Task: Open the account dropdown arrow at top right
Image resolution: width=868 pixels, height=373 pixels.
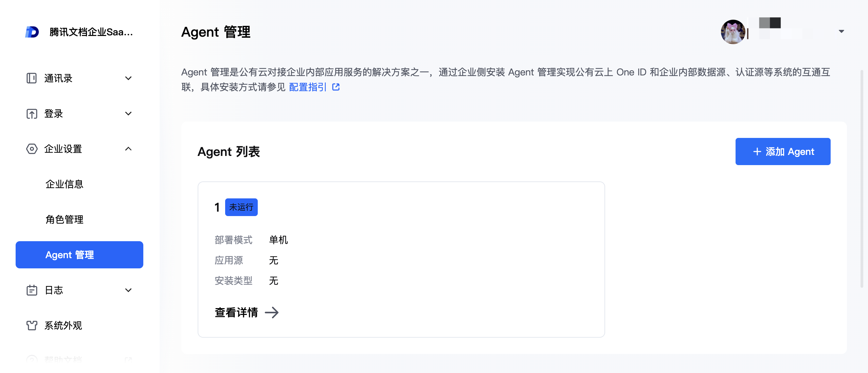Action: [x=841, y=32]
